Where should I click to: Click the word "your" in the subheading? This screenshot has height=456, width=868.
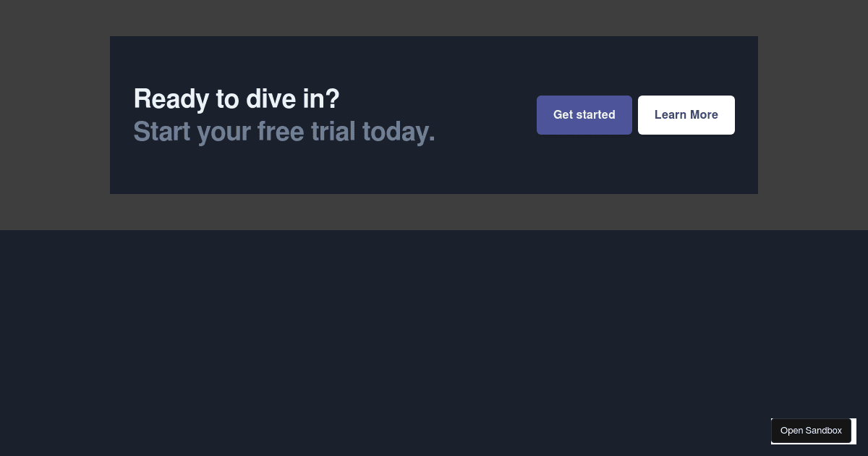[224, 132]
